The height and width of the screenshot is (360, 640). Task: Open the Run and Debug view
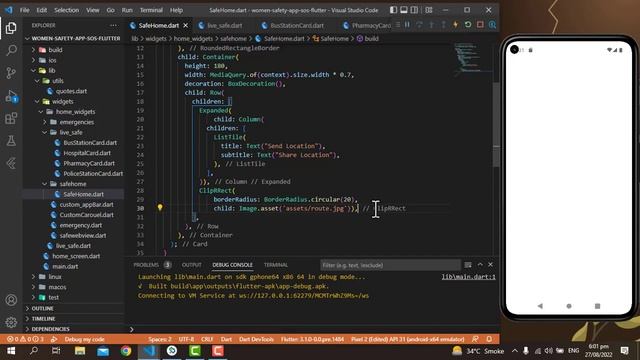pos(11,96)
